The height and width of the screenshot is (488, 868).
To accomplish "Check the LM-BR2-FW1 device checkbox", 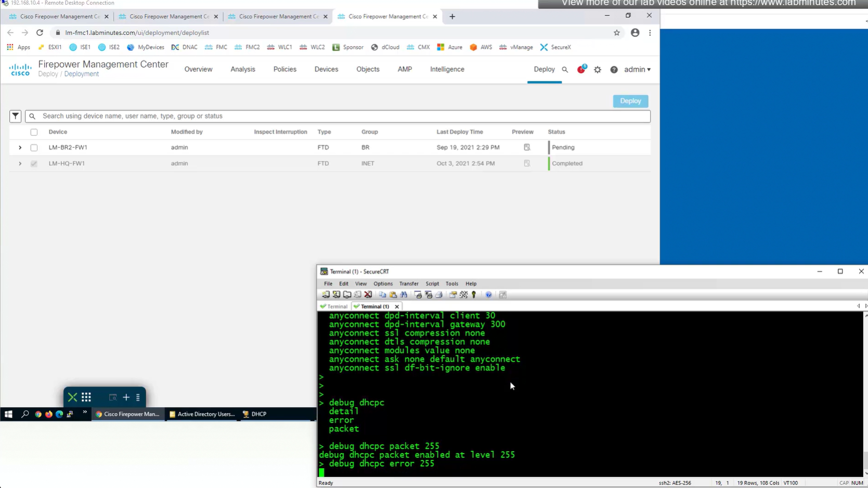I will pos(34,148).
